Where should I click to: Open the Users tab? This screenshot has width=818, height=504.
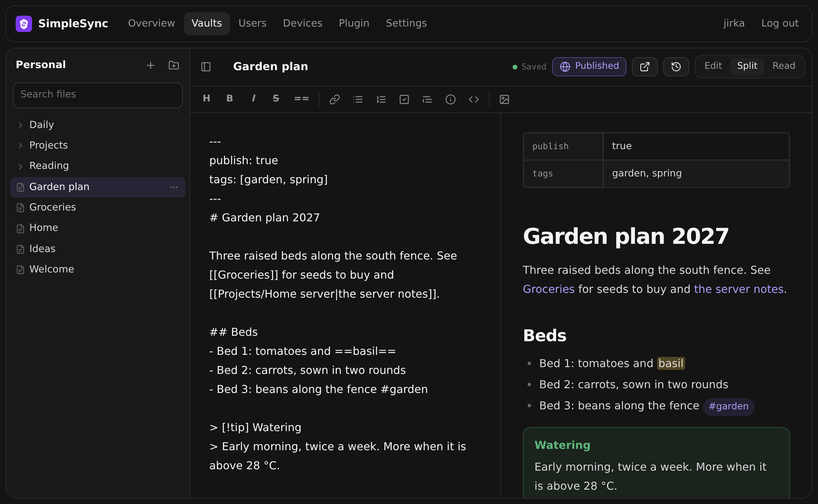click(252, 23)
